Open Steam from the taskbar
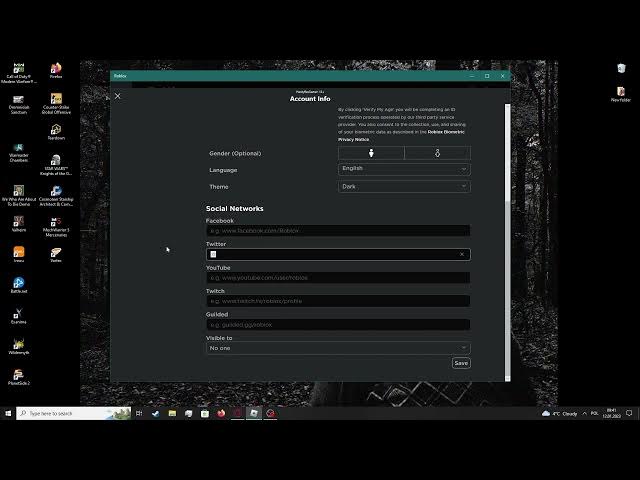 [x=156, y=413]
